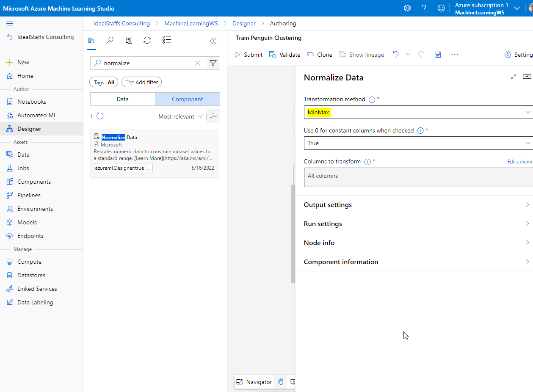Open Automated ML in the sidebar

tap(36, 115)
